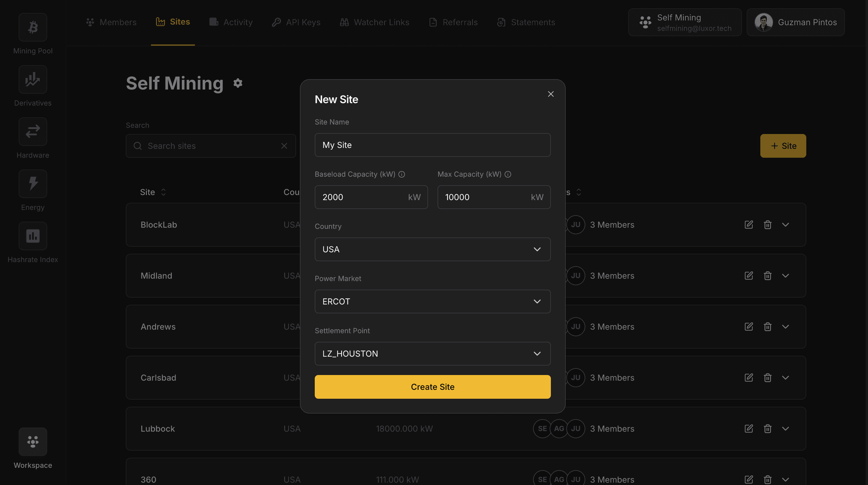Click the Create Site button
The image size is (868, 485).
[433, 387]
